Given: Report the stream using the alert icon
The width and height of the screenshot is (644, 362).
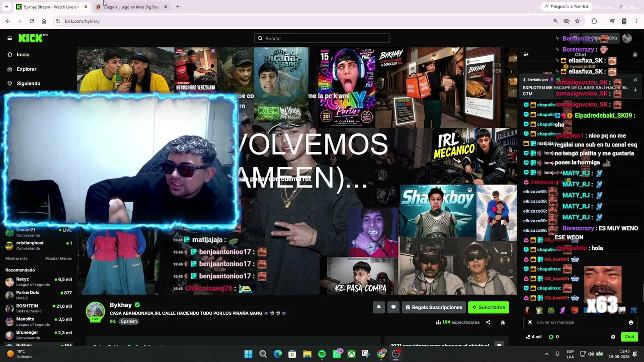Looking at the screenshot, I should (503, 322).
